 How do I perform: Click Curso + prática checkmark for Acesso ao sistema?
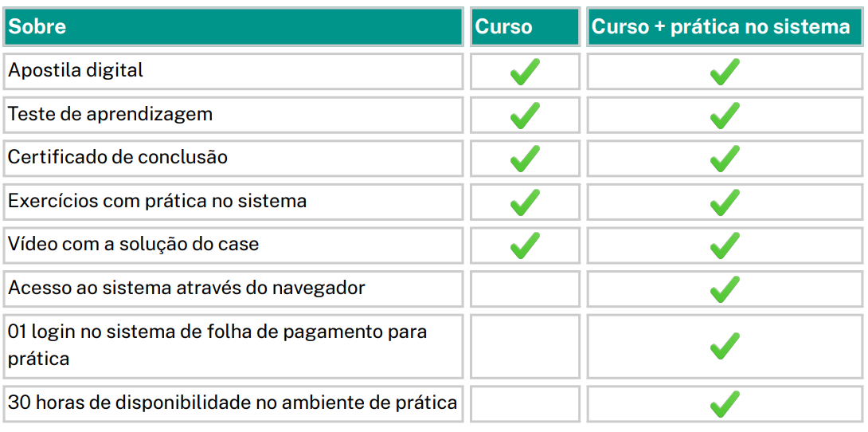point(725,289)
